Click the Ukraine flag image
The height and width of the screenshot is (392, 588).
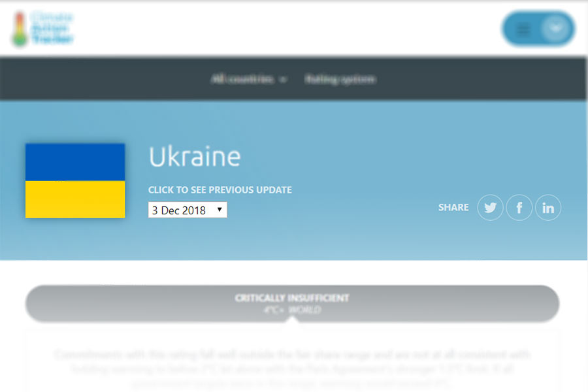point(75,181)
